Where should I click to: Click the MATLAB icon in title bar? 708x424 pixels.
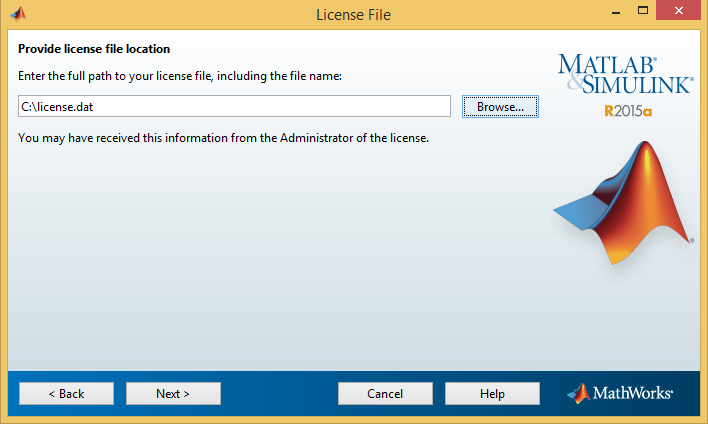point(18,14)
